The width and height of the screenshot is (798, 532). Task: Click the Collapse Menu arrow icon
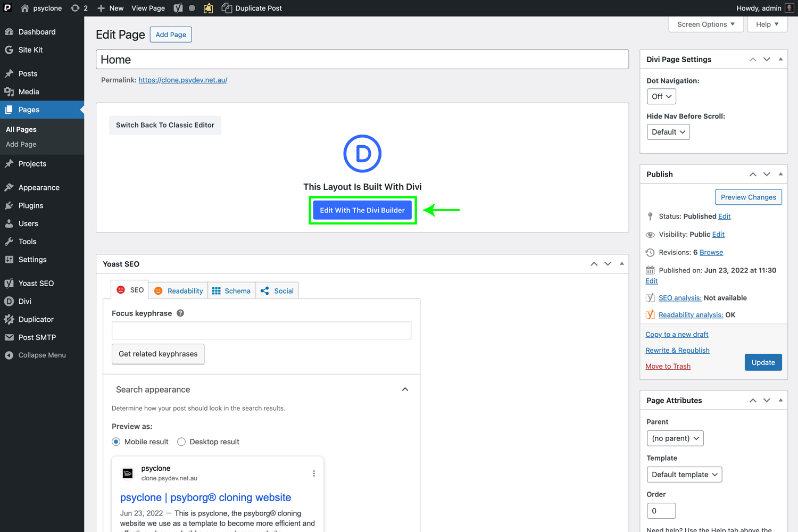coord(9,355)
